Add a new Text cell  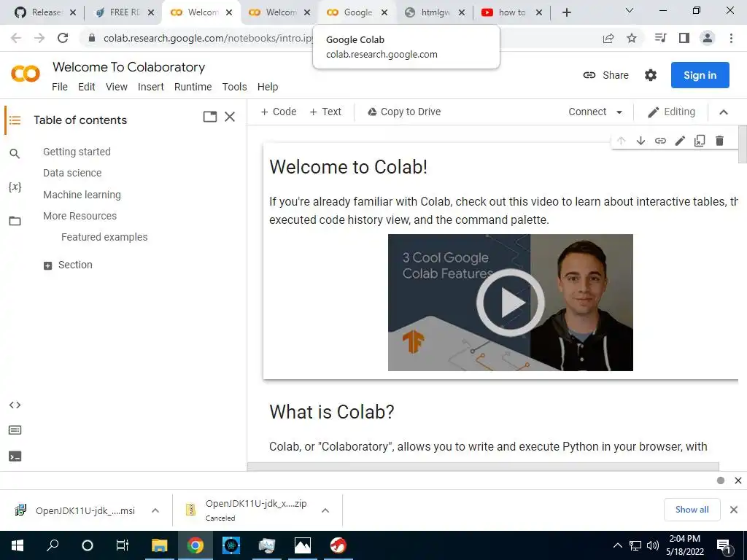click(x=325, y=112)
